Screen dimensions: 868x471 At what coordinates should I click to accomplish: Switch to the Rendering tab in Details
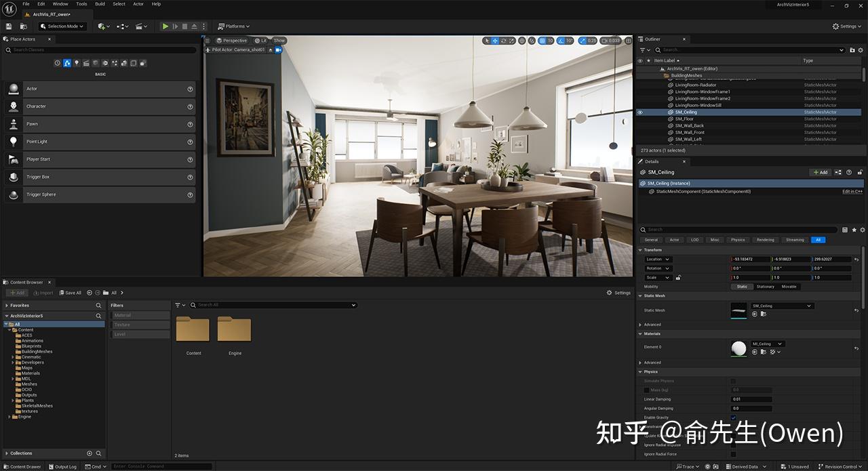764,239
